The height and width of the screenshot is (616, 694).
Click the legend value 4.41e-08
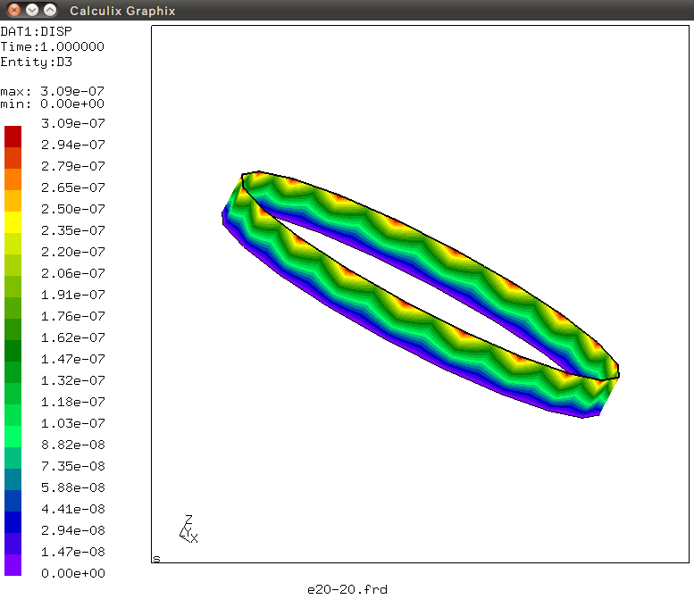point(73,509)
